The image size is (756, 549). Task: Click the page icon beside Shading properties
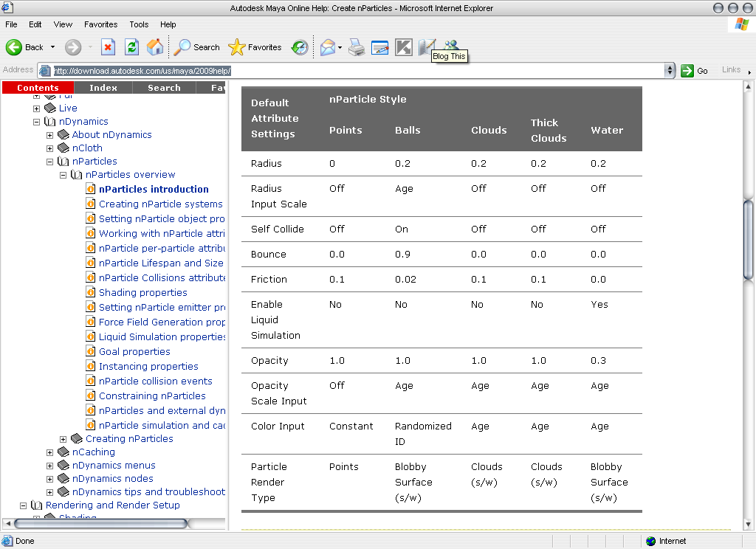91,292
